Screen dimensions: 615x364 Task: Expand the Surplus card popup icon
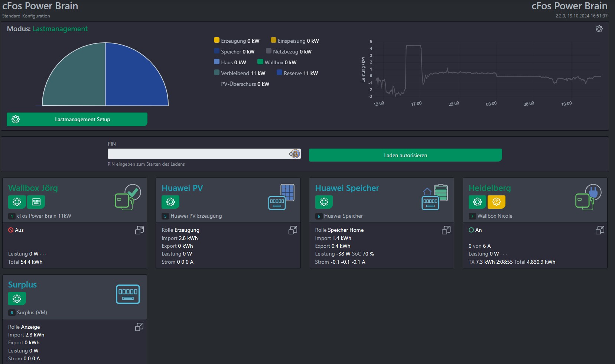click(139, 327)
